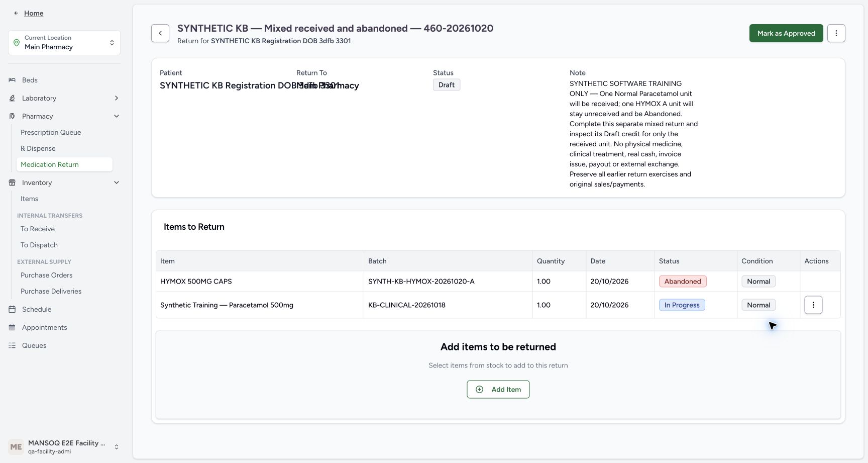Click Normal condition badge in Paracetamol row
This screenshot has width=868, height=463.
pyautogui.click(x=758, y=305)
